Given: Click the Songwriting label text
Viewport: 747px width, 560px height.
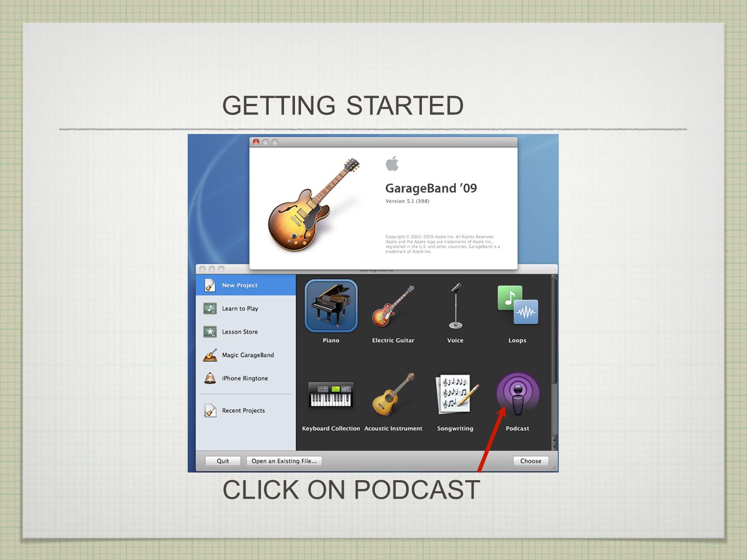Looking at the screenshot, I should click(x=455, y=429).
